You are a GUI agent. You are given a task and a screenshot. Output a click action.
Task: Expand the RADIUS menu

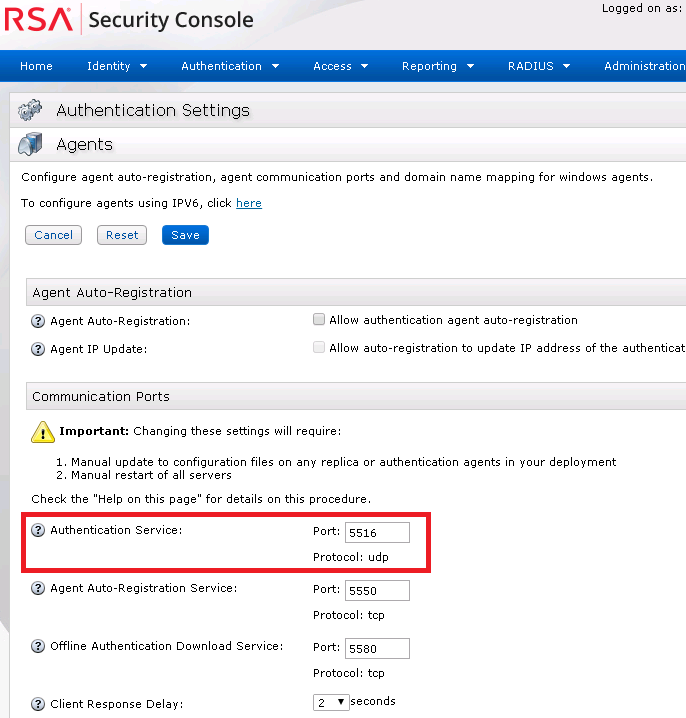coord(538,66)
